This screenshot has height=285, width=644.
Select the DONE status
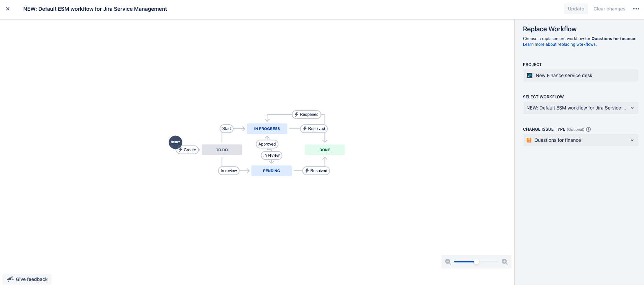tap(325, 150)
